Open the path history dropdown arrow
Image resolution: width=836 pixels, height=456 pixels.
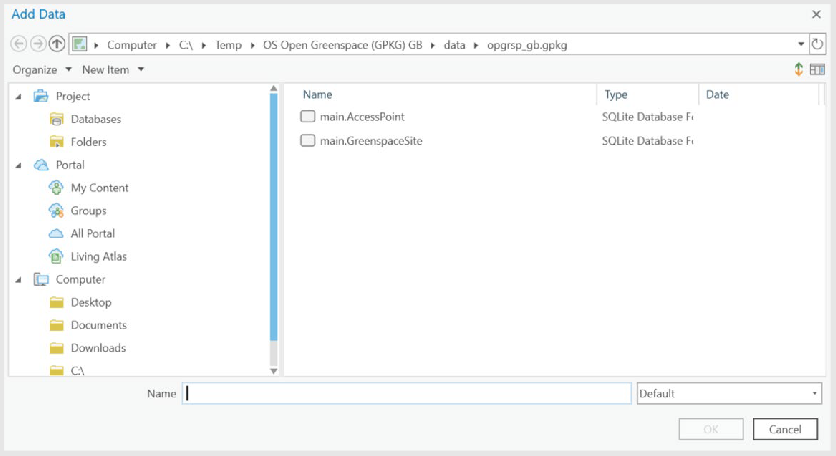tap(801, 44)
